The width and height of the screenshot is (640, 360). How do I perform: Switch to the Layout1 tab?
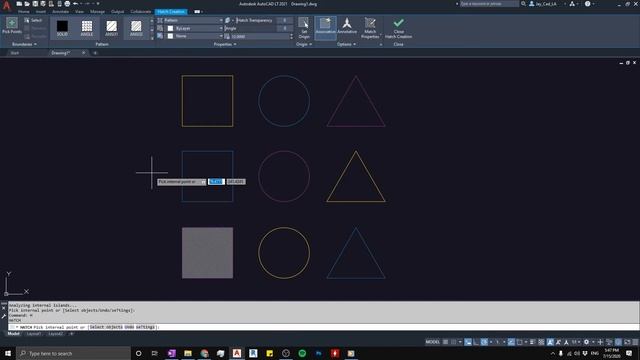[33, 334]
